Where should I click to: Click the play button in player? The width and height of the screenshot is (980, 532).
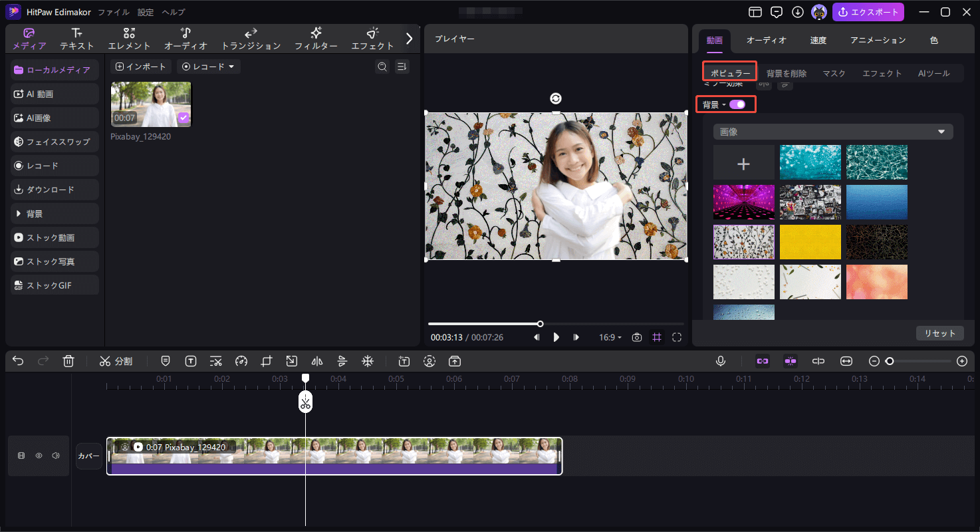(x=556, y=337)
